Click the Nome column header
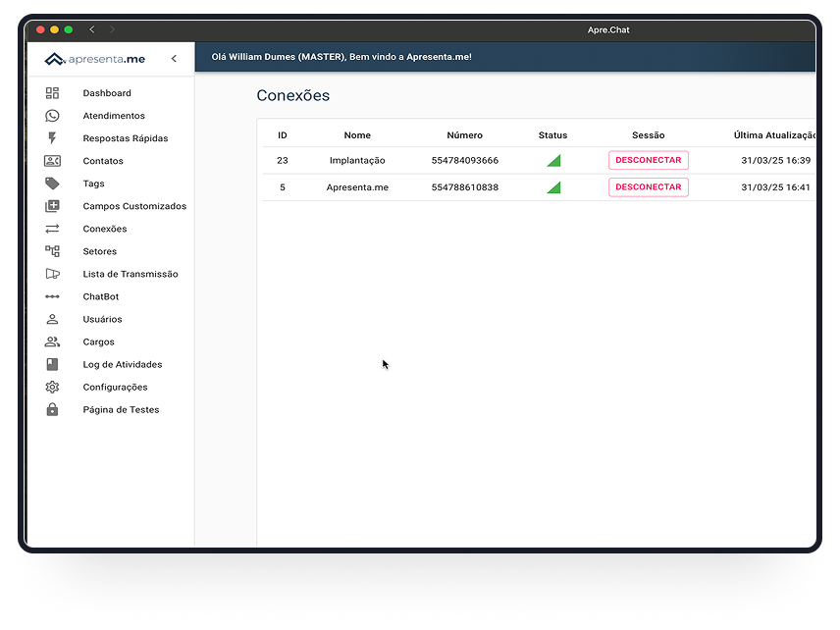The height and width of the screenshot is (630, 840). [x=357, y=135]
